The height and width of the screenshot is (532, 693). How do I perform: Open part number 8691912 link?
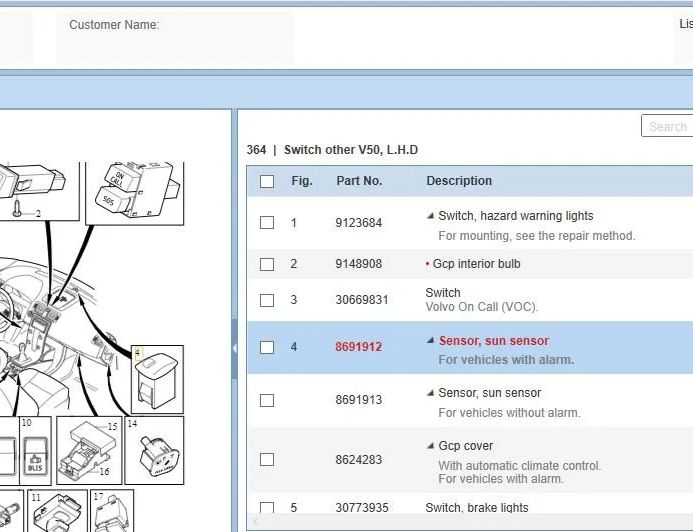tap(359, 348)
